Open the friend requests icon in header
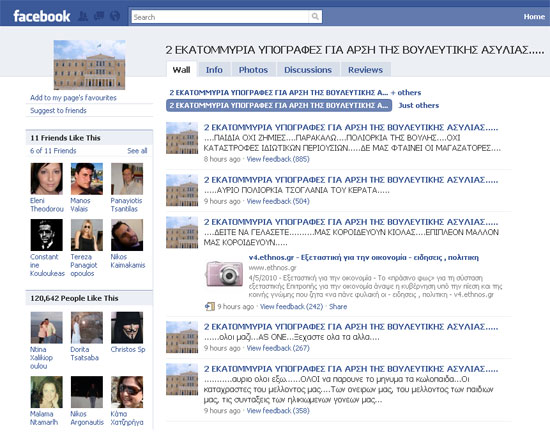 pyautogui.click(x=83, y=16)
